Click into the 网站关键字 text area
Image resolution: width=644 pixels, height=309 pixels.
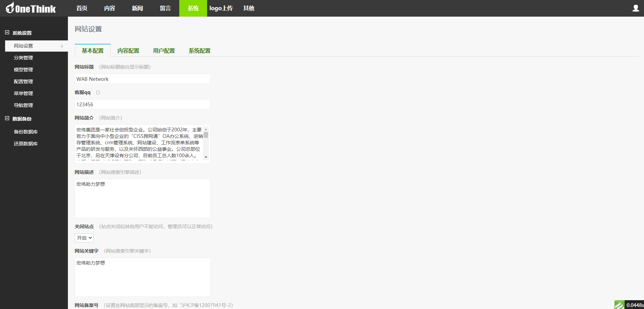pyautogui.click(x=143, y=277)
